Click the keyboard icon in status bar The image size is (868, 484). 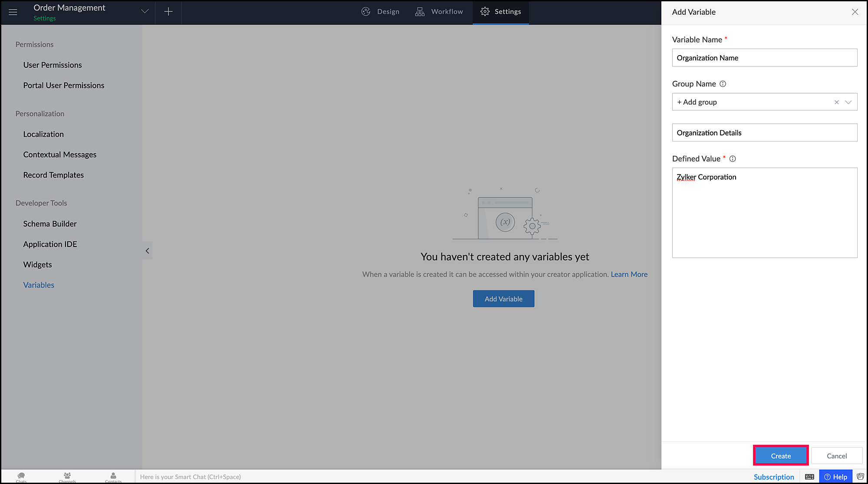click(809, 477)
